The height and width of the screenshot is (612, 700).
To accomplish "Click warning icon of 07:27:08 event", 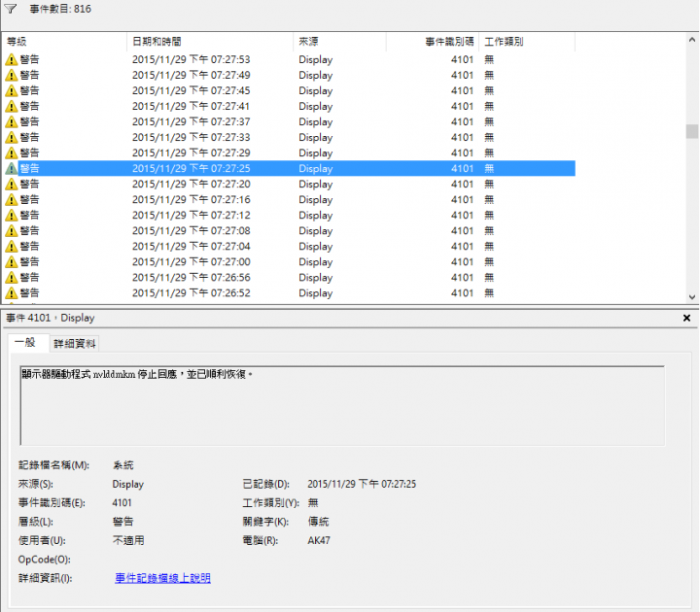I will [x=11, y=231].
